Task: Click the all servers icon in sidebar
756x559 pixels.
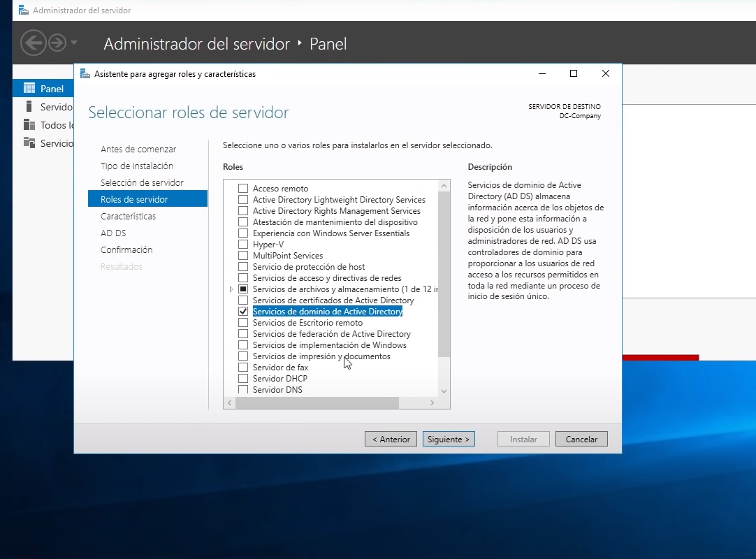Action: [x=29, y=125]
